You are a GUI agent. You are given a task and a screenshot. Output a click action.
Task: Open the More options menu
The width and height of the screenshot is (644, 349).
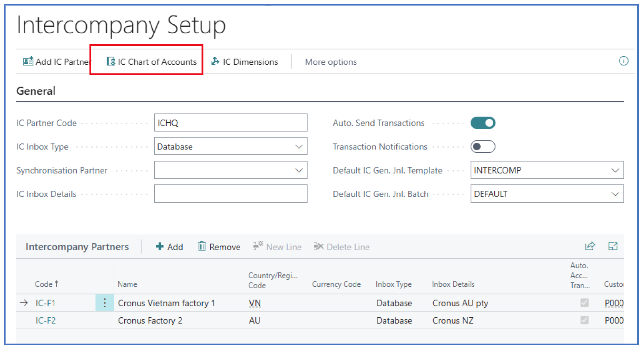[331, 62]
